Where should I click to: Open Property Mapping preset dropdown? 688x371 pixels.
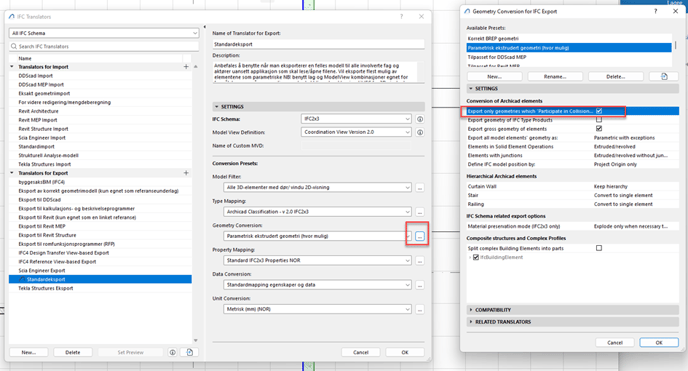pyautogui.click(x=317, y=260)
